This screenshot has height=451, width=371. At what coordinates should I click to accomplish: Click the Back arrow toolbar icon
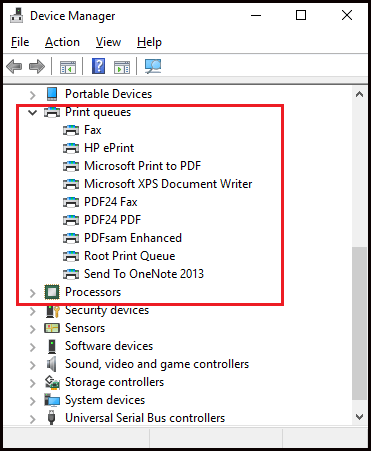[x=14, y=66]
